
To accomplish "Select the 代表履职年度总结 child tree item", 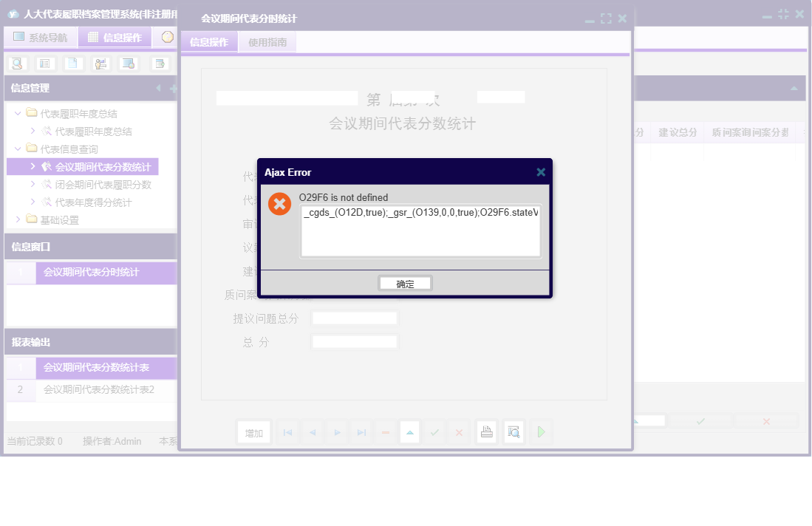I will 93,131.
